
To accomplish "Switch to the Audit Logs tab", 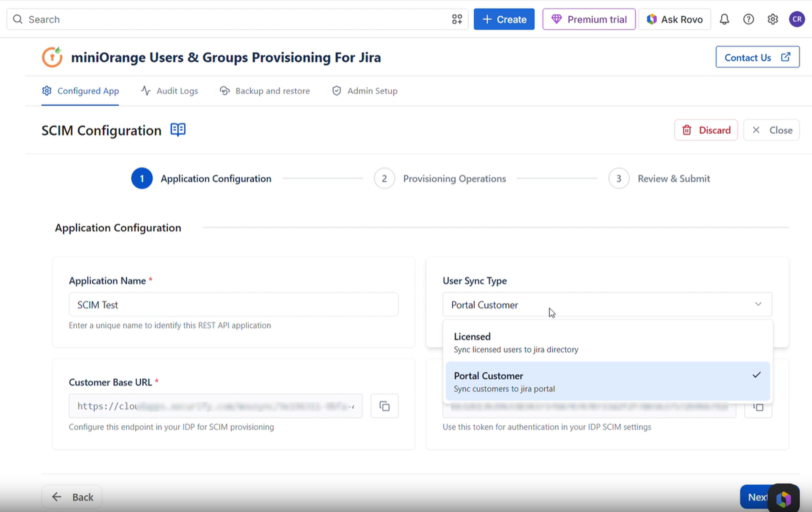I will click(169, 91).
